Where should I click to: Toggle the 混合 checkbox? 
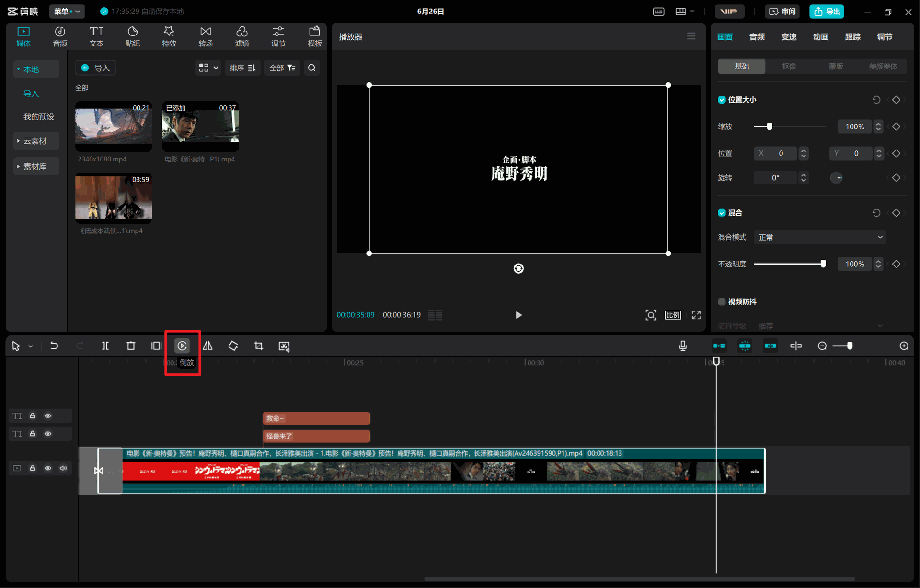(722, 213)
